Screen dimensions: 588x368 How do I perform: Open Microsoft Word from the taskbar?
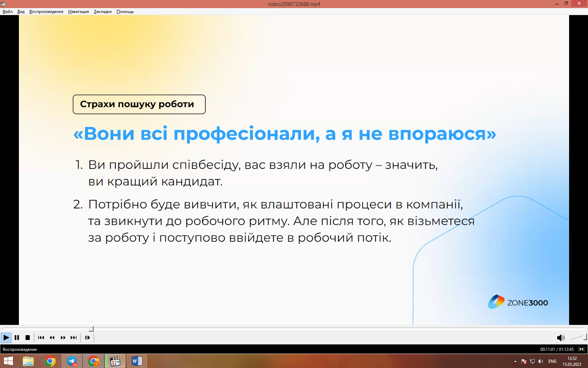pyautogui.click(x=137, y=361)
